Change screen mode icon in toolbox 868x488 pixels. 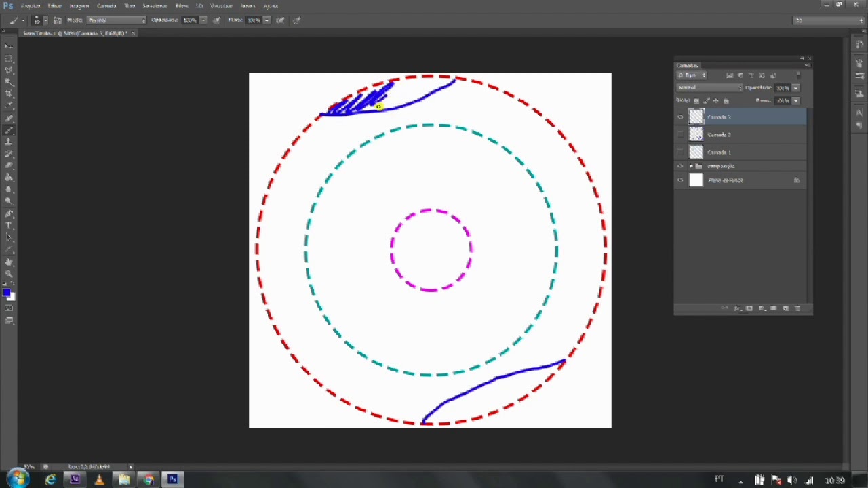click(x=9, y=321)
